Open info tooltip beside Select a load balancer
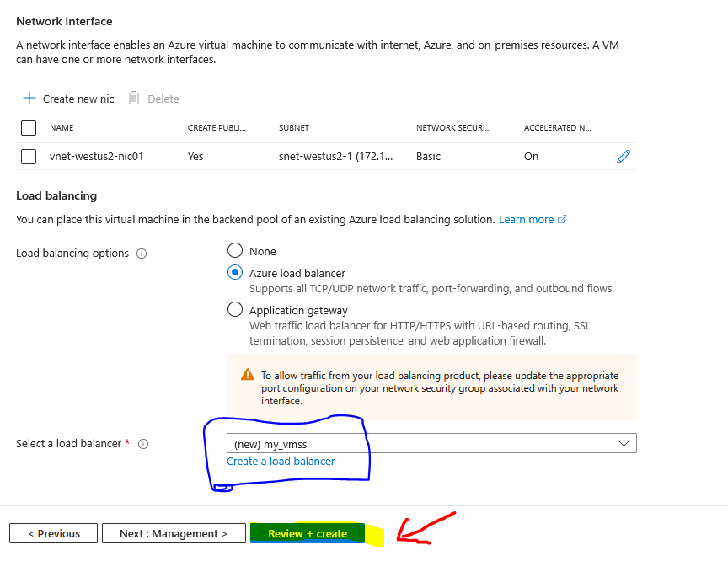The image size is (728, 561). [x=143, y=444]
